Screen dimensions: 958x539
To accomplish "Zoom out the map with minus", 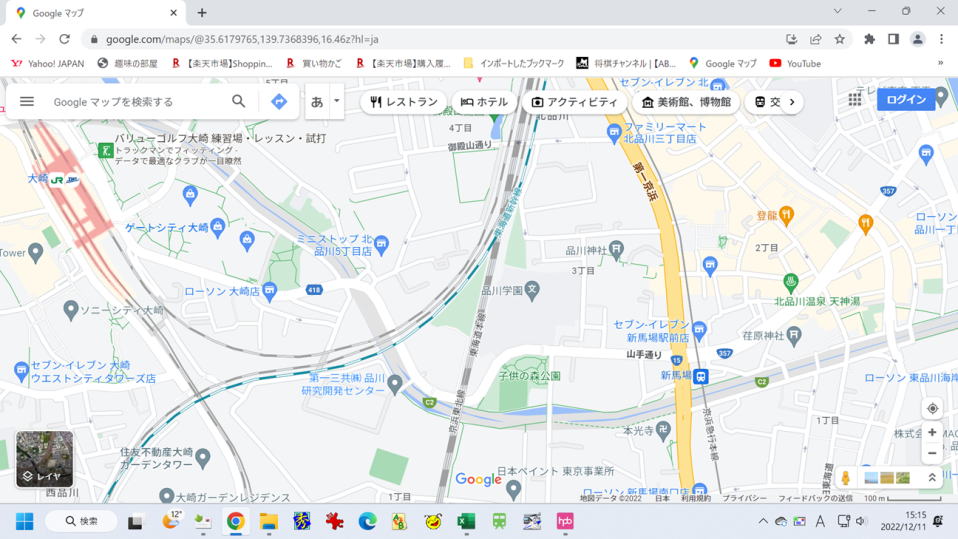I will [x=932, y=453].
